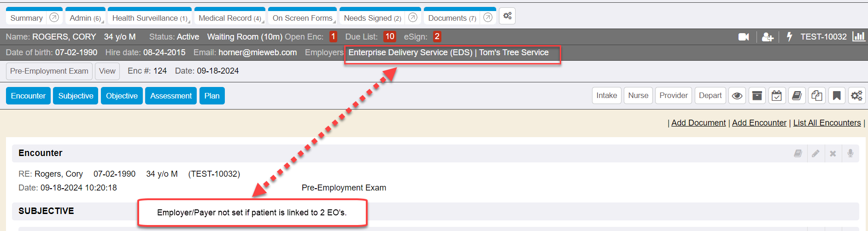Expand the Admin (6) tab menu
This screenshot has width=868, height=231.
click(85, 18)
